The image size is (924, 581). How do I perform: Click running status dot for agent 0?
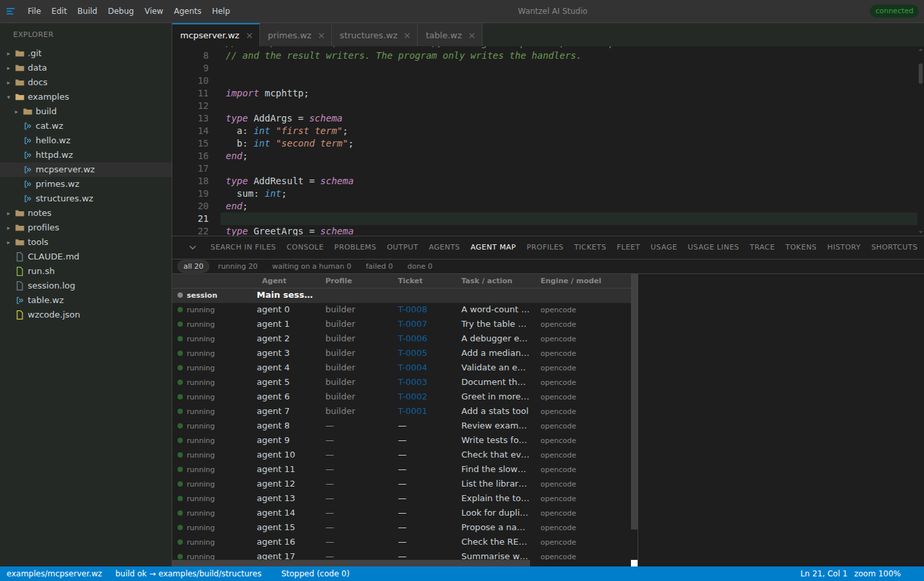pos(180,310)
